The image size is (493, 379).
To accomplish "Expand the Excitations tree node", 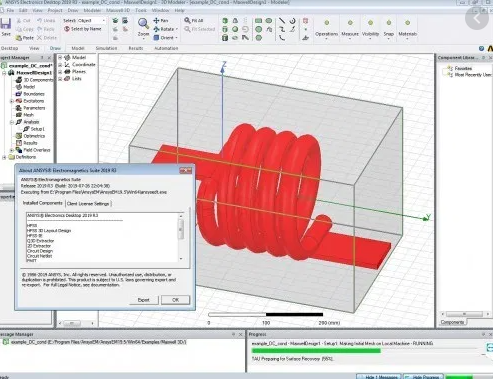I will [12, 101].
